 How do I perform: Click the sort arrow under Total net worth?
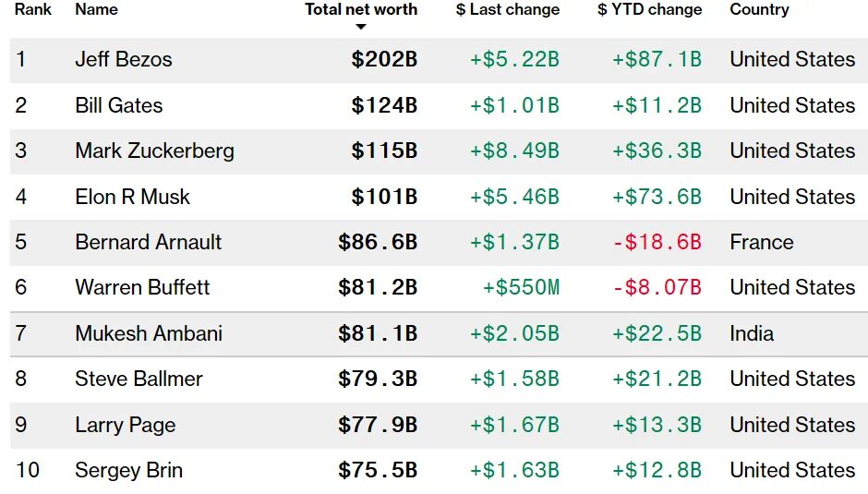coord(361,27)
